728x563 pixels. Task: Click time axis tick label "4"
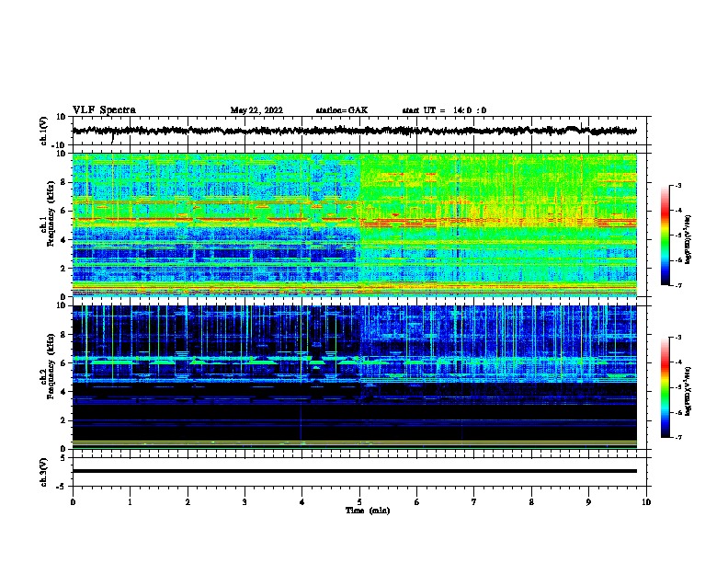coord(302,502)
